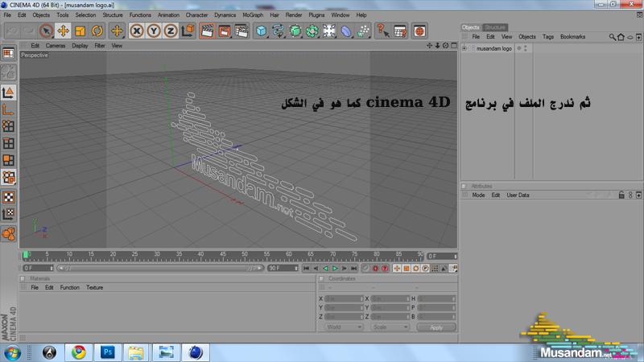This screenshot has height=362, width=644.
Task: Activate the Rotate tool
Action: pos(97,31)
